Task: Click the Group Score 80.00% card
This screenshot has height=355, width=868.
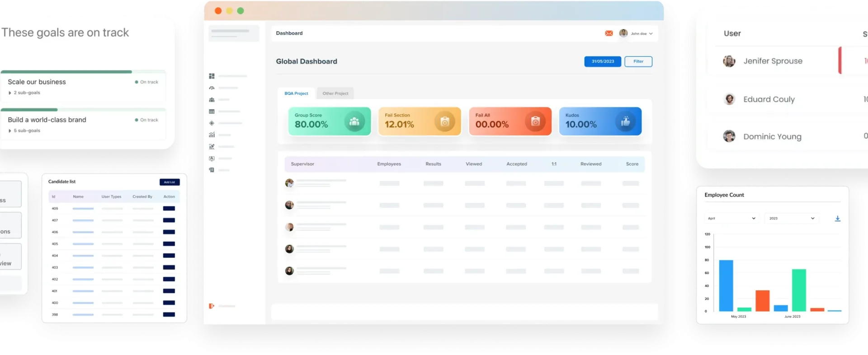Action: point(330,121)
